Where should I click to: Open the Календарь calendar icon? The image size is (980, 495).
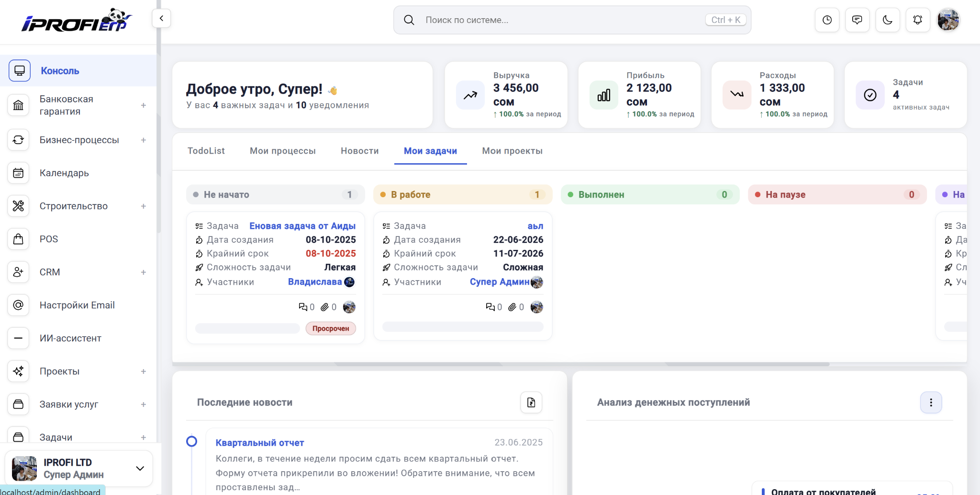[18, 173]
